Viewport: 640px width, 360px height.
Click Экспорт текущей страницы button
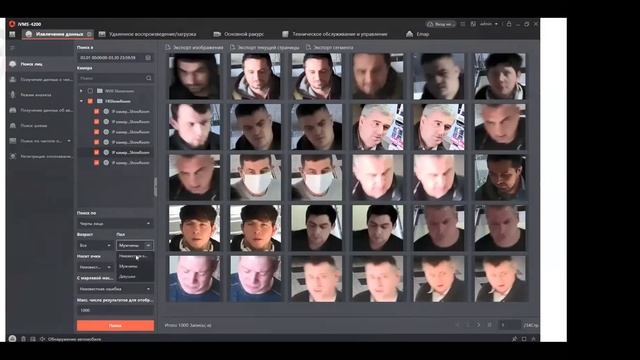coord(264,47)
